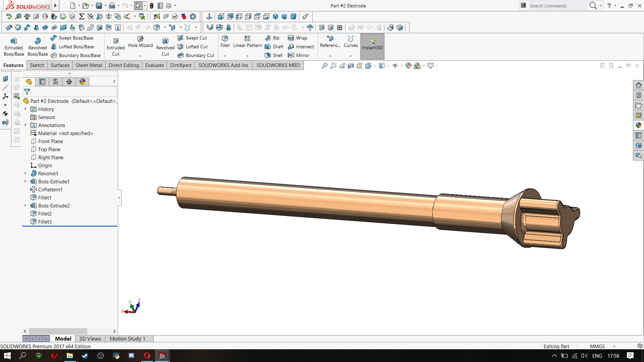Click the SOLIDWORKS Resources home icon
The height and width of the screenshot is (362, 644).
638,85
